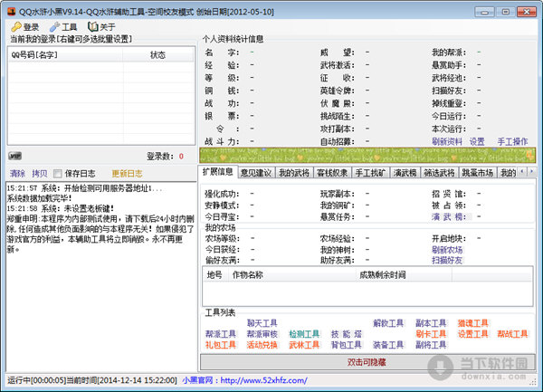Open 背包工具
The image size is (543, 392).
347,345
